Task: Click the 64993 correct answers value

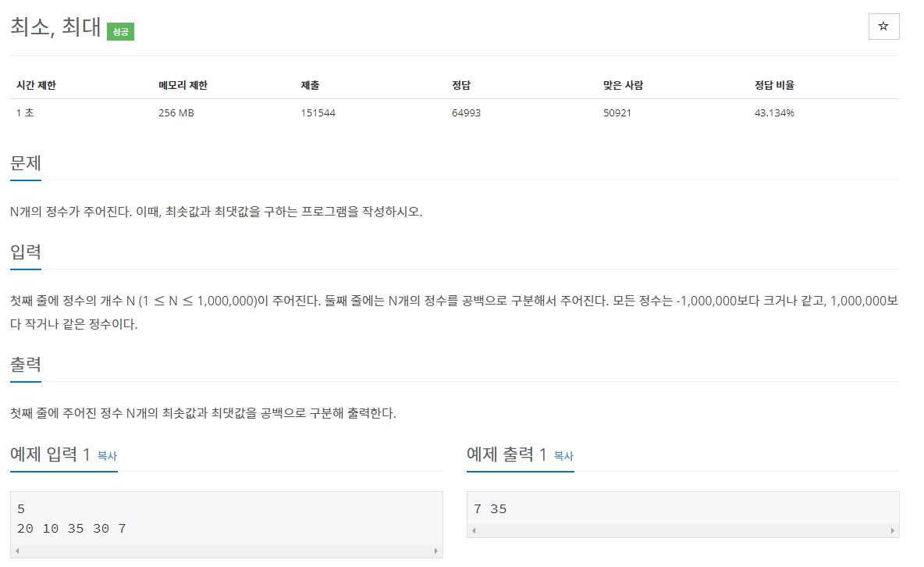Action: [x=466, y=112]
